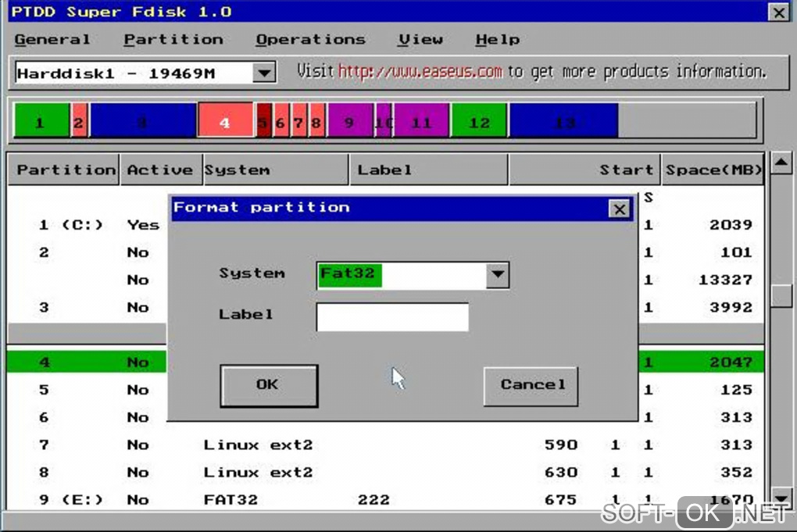Click the 3992 space value cell
797x532 pixels.
click(731, 307)
